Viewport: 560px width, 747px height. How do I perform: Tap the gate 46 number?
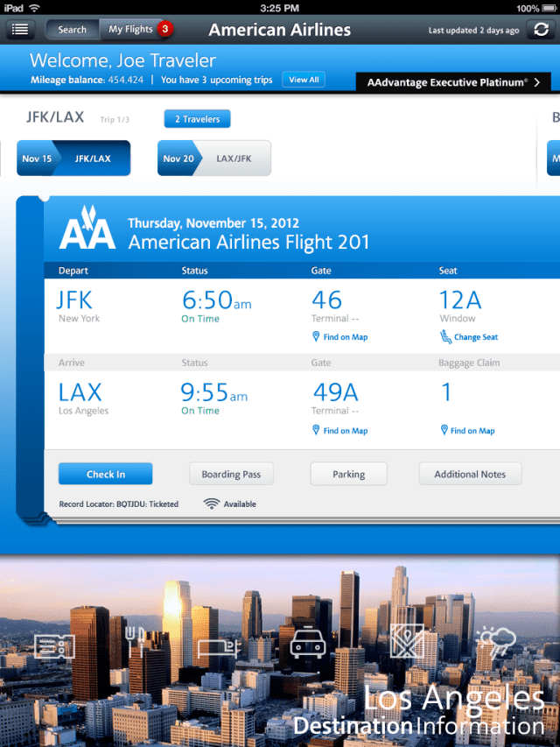tap(326, 300)
